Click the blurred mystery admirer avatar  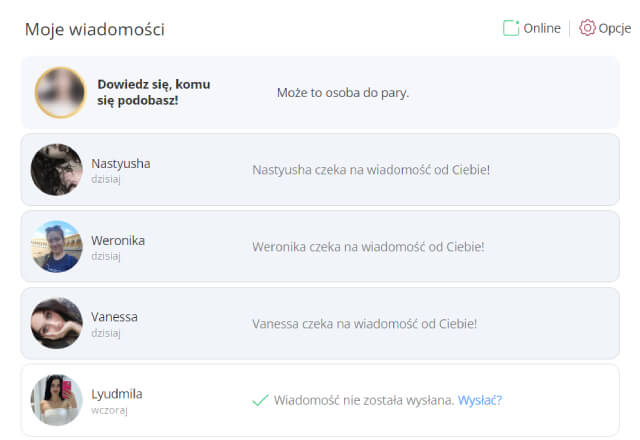coord(60,93)
